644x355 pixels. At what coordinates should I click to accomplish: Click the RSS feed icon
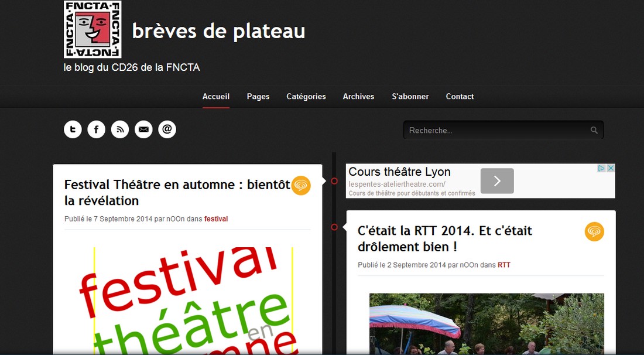[120, 129]
